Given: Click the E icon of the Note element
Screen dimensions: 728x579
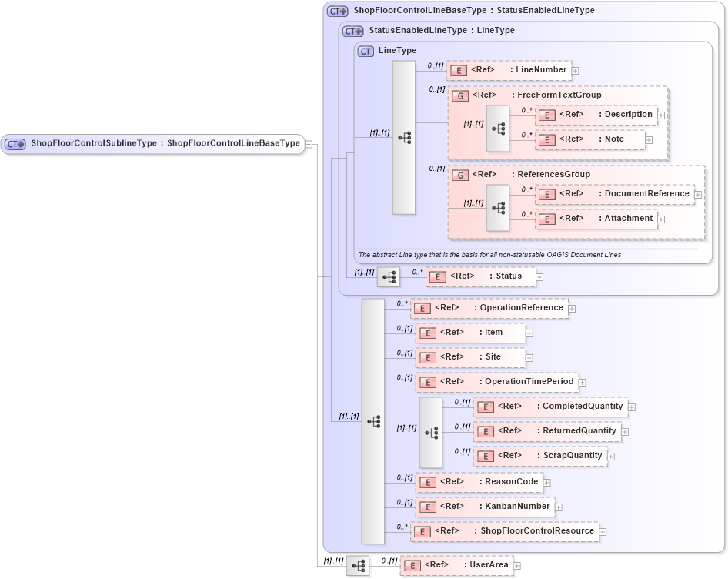Looking at the screenshot, I should (x=547, y=139).
